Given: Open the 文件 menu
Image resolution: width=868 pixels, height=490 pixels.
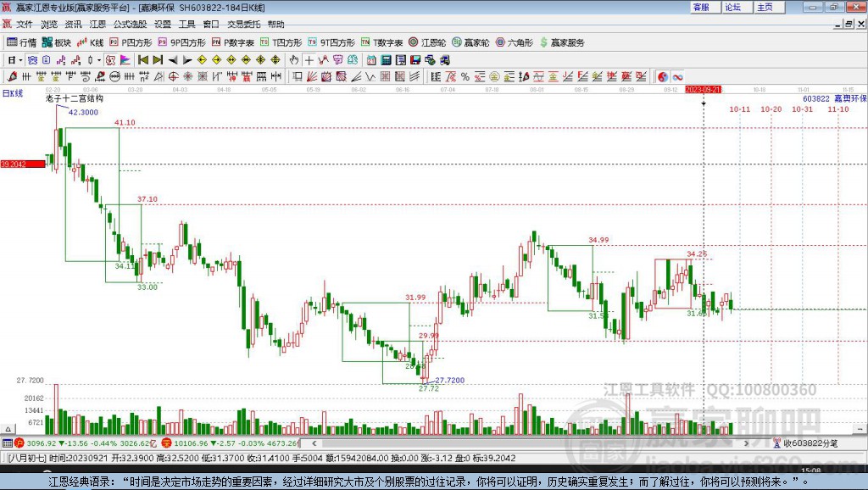Looking at the screenshot, I should coord(25,24).
